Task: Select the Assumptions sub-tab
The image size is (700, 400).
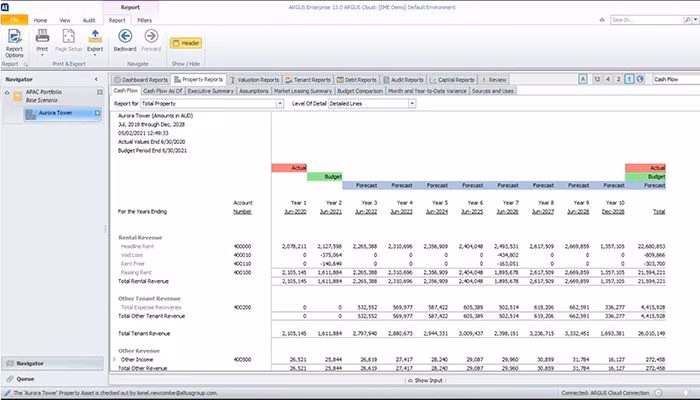Action: click(254, 91)
